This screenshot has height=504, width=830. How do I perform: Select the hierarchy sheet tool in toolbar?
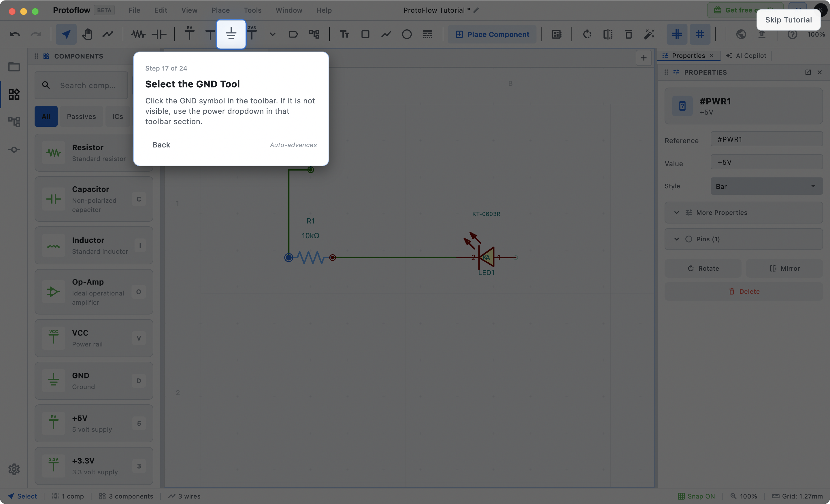coord(314,34)
